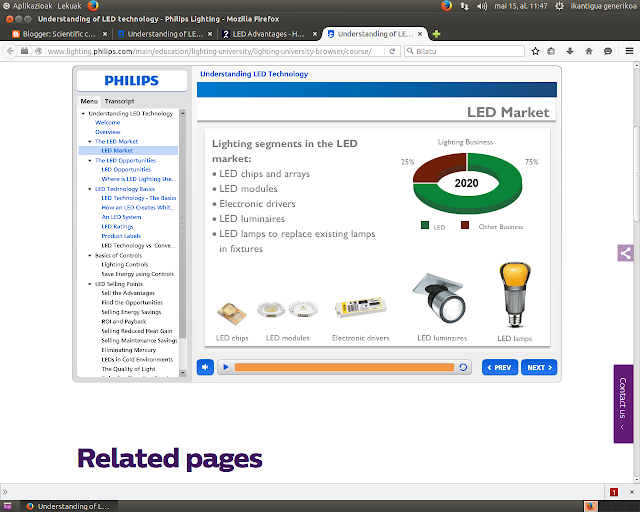The image size is (640, 512).
Task: Collapse LED Technology Basics section
Action: tap(90, 189)
